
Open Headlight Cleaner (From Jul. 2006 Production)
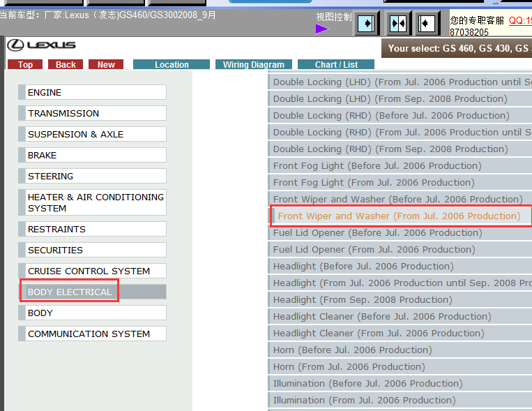[400, 334]
